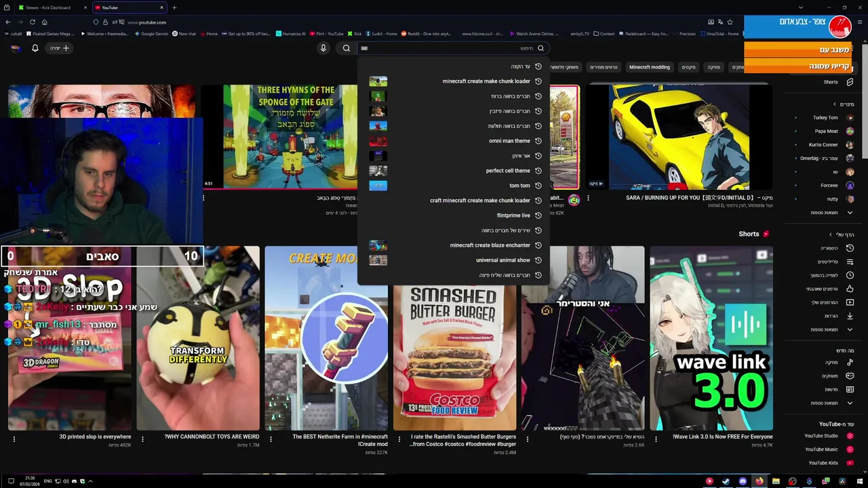Open Liked videos (סרטונים שאהבתי)
This screenshot has width=868, height=488.
point(830,289)
